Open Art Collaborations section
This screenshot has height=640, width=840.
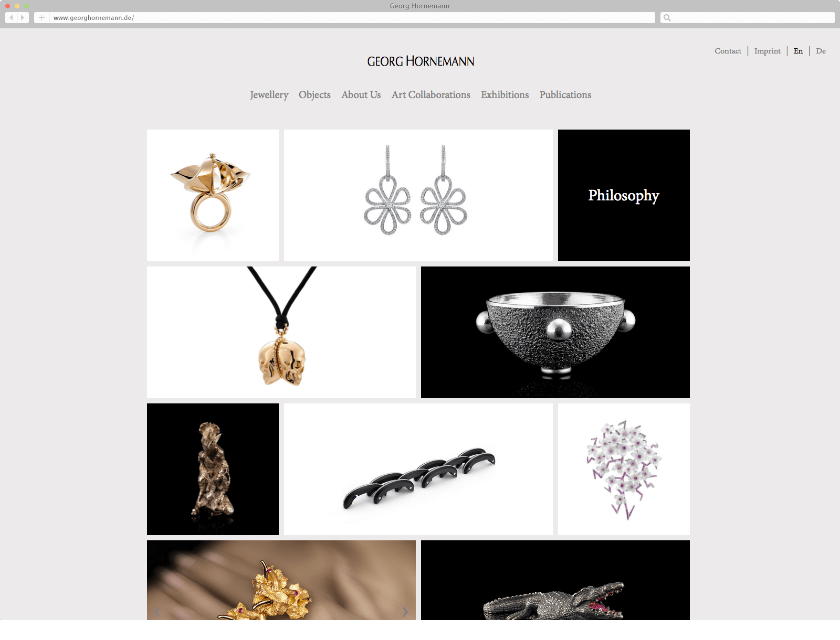(431, 95)
